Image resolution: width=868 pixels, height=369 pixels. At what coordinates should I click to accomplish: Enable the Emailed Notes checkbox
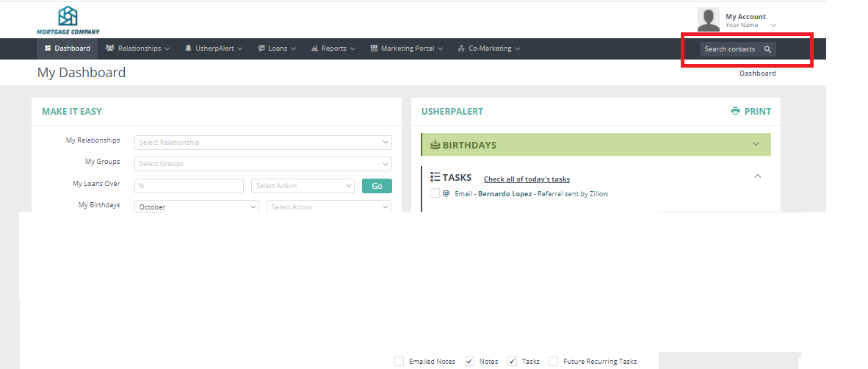coord(399,361)
